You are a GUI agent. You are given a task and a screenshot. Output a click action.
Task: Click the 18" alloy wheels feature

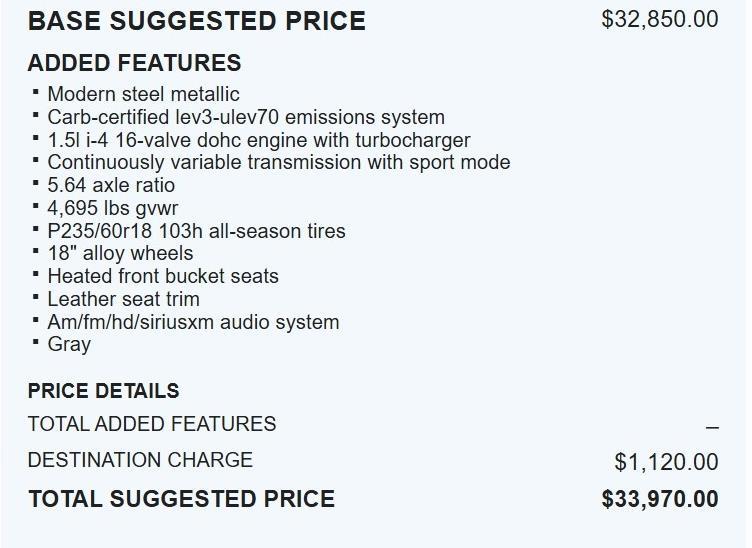coord(120,253)
